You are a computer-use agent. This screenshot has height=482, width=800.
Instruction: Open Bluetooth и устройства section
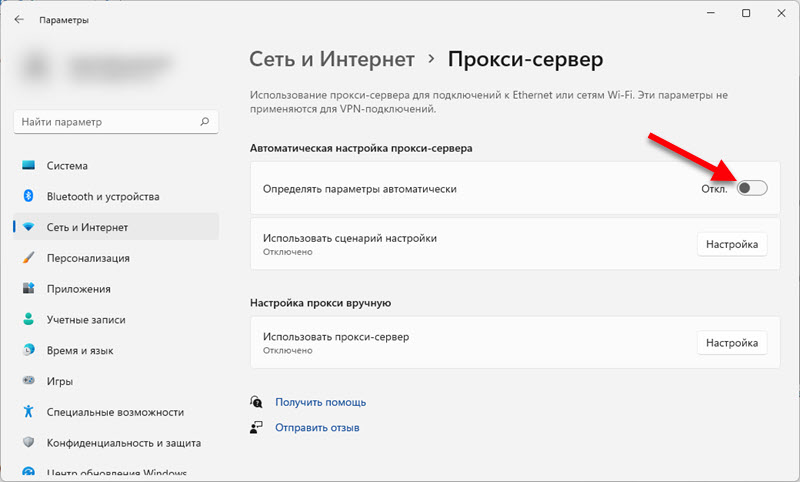(x=102, y=197)
